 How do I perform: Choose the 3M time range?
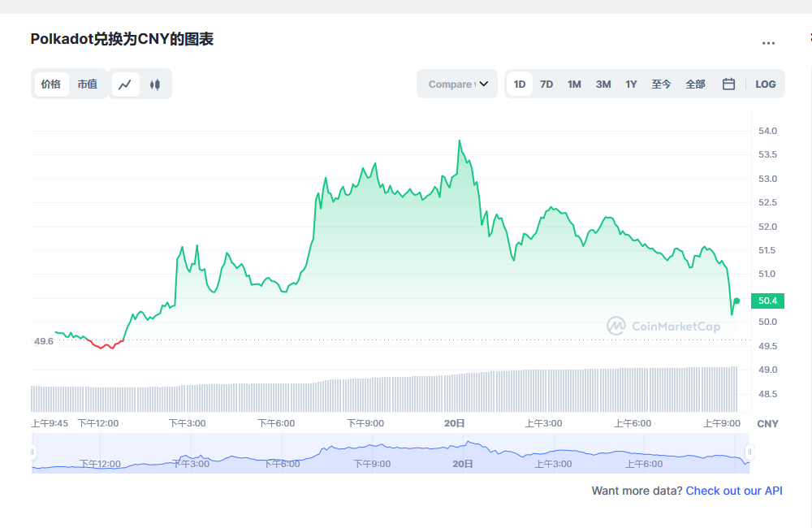(603, 84)
